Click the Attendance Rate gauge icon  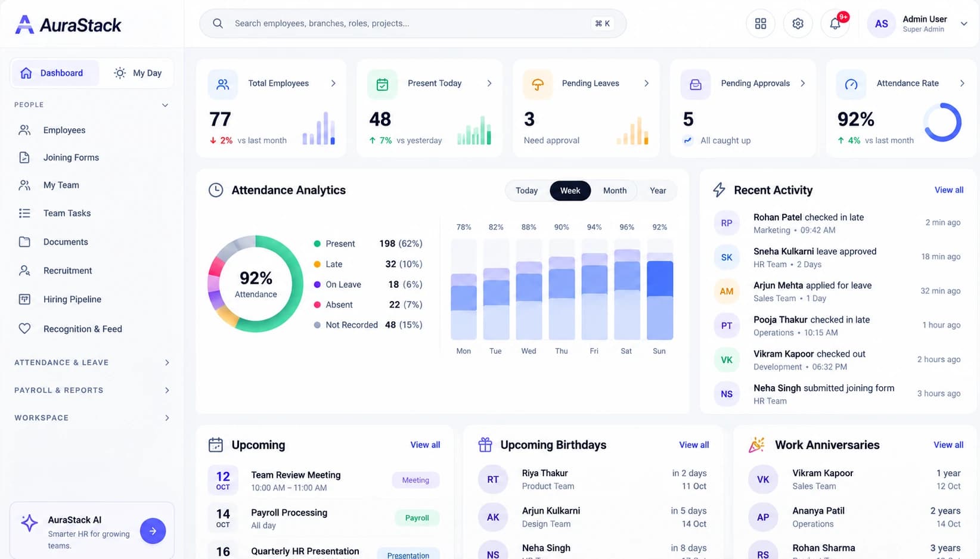coord(851,84)
